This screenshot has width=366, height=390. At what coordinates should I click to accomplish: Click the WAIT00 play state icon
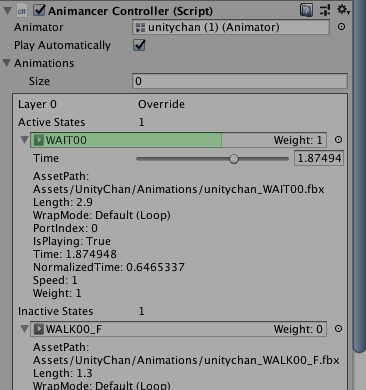pos(39,140)
